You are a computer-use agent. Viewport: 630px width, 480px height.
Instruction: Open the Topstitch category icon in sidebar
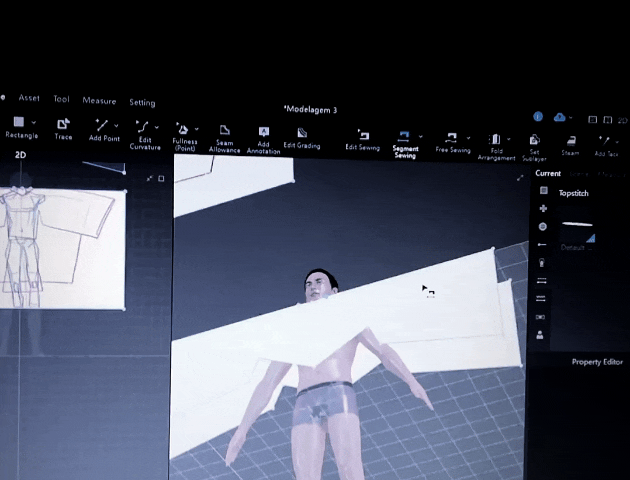point(541,280)
